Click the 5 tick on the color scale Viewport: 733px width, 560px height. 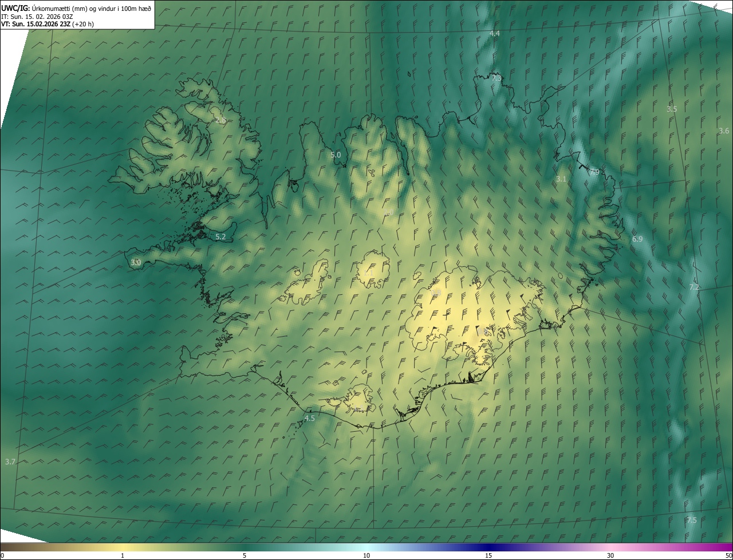point(245,555)
